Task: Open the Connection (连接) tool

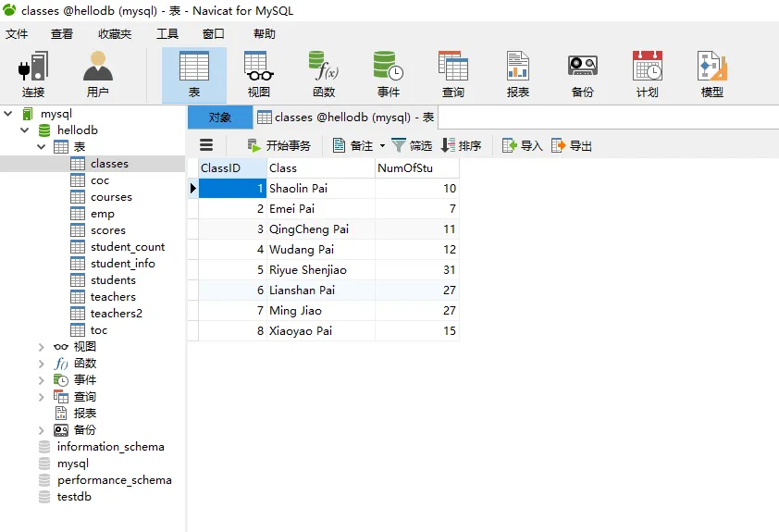Action: click(x=33, y=75)
